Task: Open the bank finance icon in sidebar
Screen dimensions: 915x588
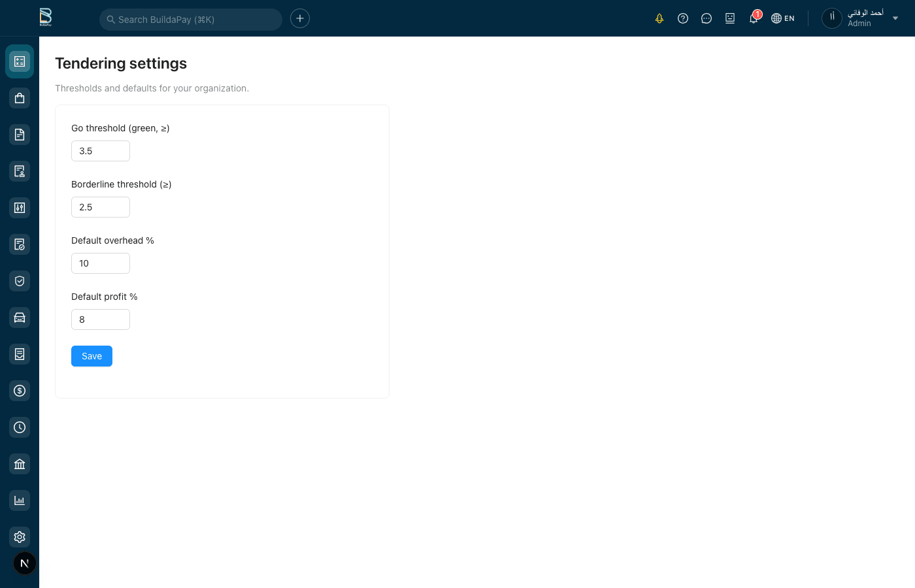Action: [20, 463]
